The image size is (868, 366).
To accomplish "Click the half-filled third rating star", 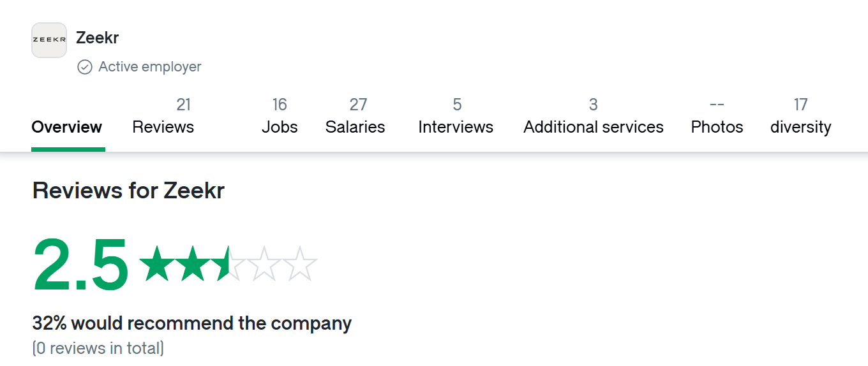I will coord(228,264).
